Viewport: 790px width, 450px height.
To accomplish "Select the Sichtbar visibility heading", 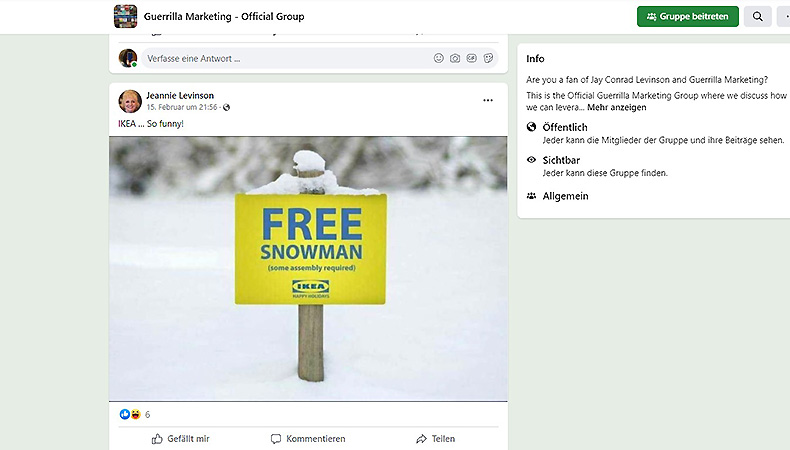I will [561, 160].
